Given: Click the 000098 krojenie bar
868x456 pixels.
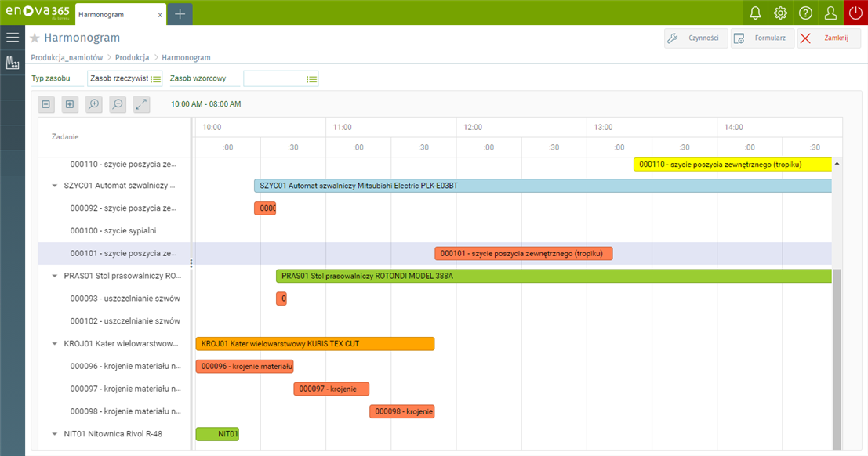Looking at the screenshot, I should pyautogui.click(x=402, y=411).
